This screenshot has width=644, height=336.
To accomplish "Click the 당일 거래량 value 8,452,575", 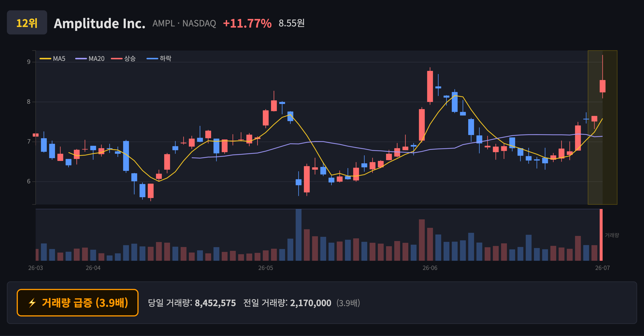I will (215, 303).
